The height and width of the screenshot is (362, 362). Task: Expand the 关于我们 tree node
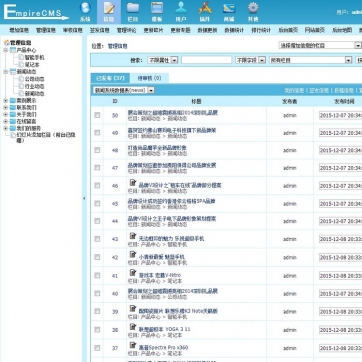point(6,114)
